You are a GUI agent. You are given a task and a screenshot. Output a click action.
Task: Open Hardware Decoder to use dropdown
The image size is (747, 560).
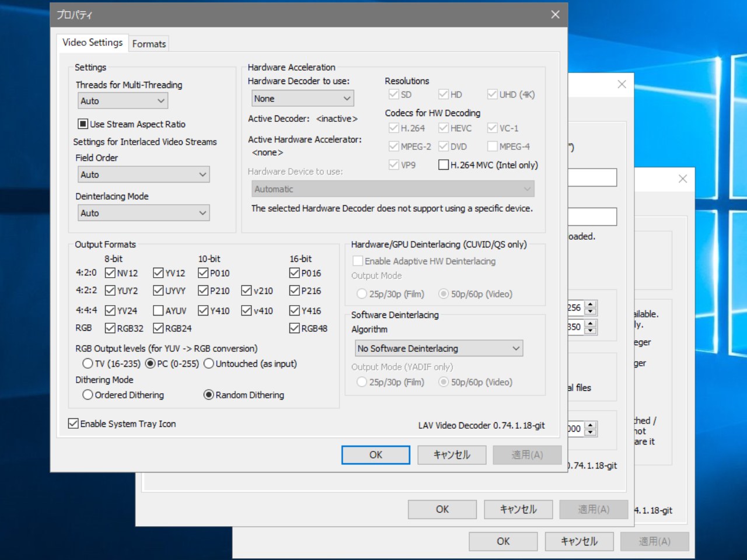pyautogui.click(x=303, y=99)
